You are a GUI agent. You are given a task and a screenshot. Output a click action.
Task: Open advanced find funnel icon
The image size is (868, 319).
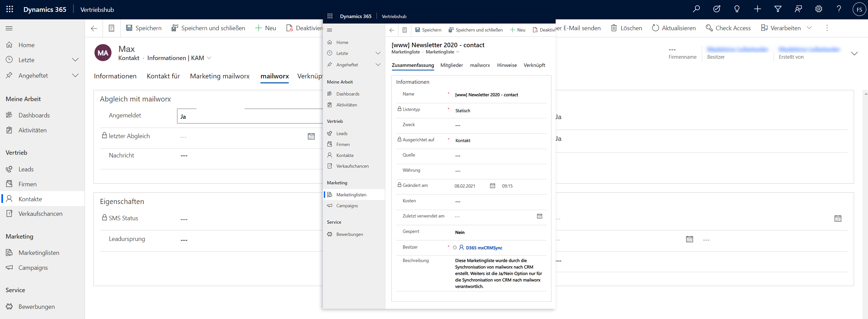click(x=778, y=9)
